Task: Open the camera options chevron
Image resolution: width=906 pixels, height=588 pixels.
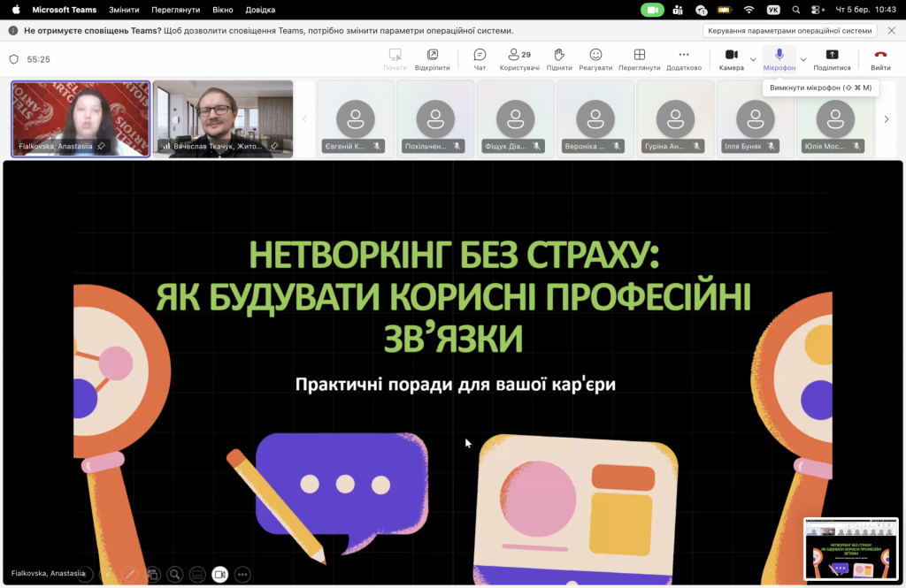Action: tap(751, 60)
